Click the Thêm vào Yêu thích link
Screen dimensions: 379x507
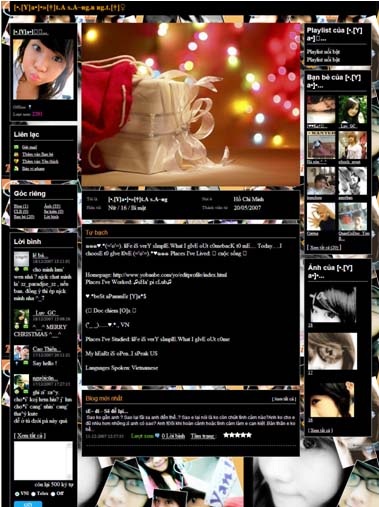[40, 161]
